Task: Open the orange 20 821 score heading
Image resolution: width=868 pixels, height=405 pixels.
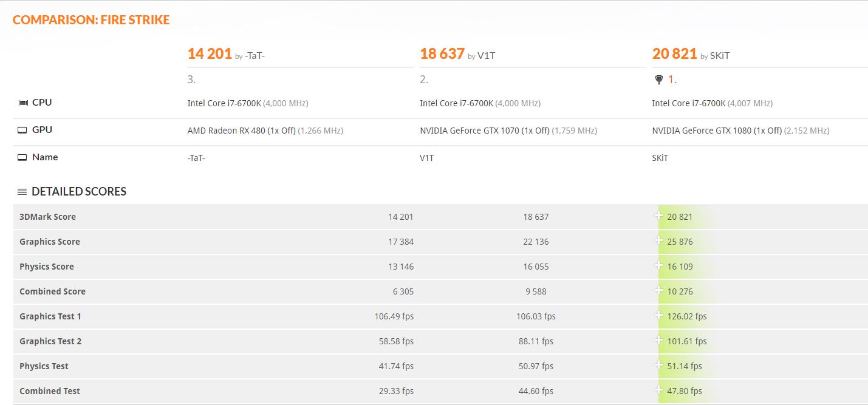Action: pyautogui.click(x=674, y=54)
